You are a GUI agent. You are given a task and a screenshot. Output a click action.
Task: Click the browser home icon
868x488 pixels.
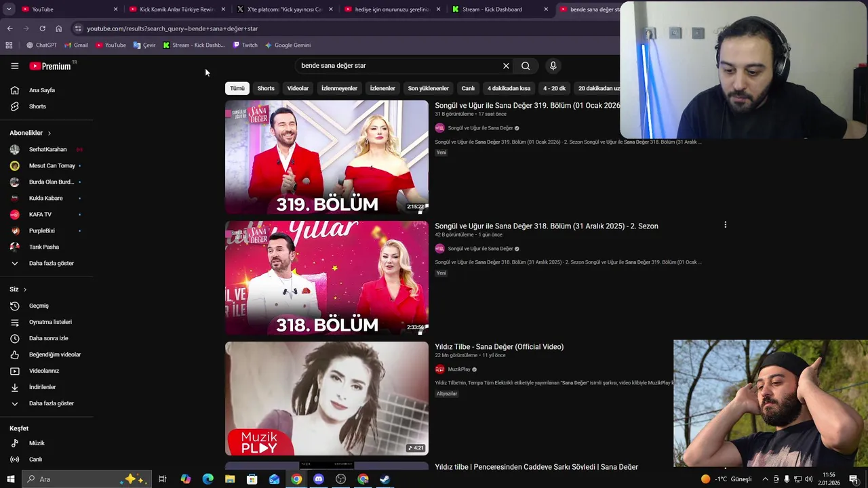pos(58,28)
